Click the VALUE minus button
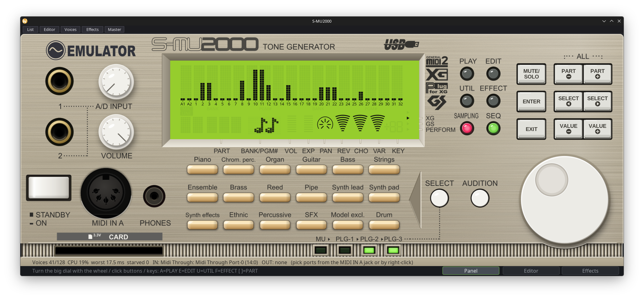This screenshot has width=644, height=300. [568, 129]
